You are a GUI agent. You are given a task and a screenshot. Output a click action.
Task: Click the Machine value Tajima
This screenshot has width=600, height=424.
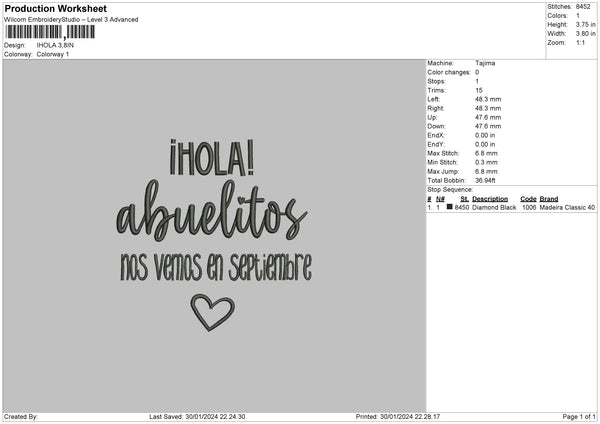click(x=485, y=63)
